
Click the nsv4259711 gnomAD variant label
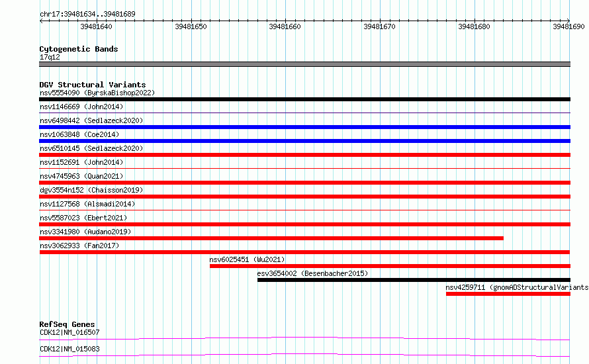point(517,287)
